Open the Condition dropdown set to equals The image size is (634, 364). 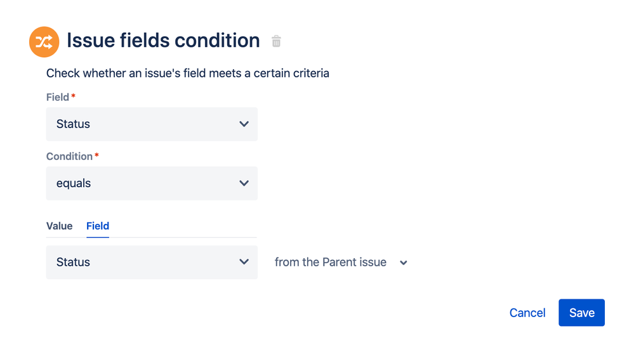pyautogui.click(x=152, y=183)
